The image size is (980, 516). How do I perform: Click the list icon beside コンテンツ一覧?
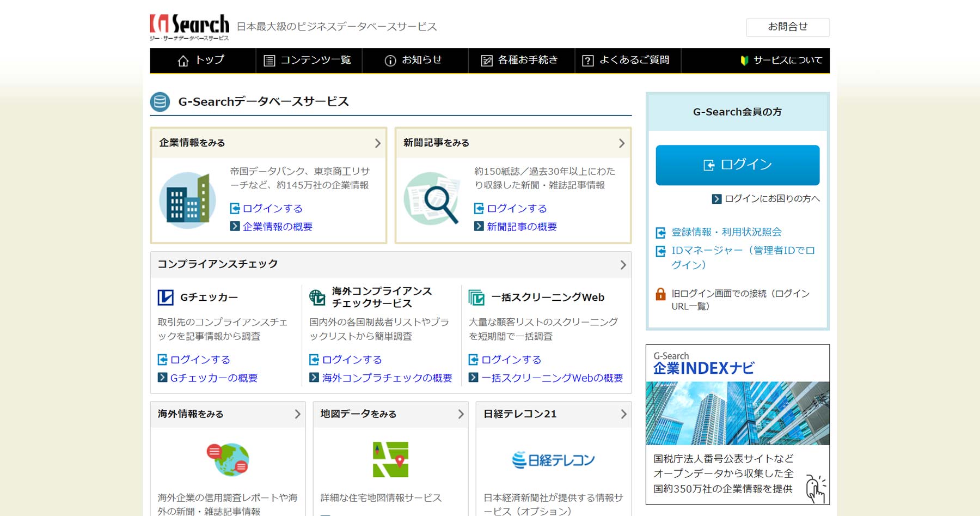[x=269, y=60]
